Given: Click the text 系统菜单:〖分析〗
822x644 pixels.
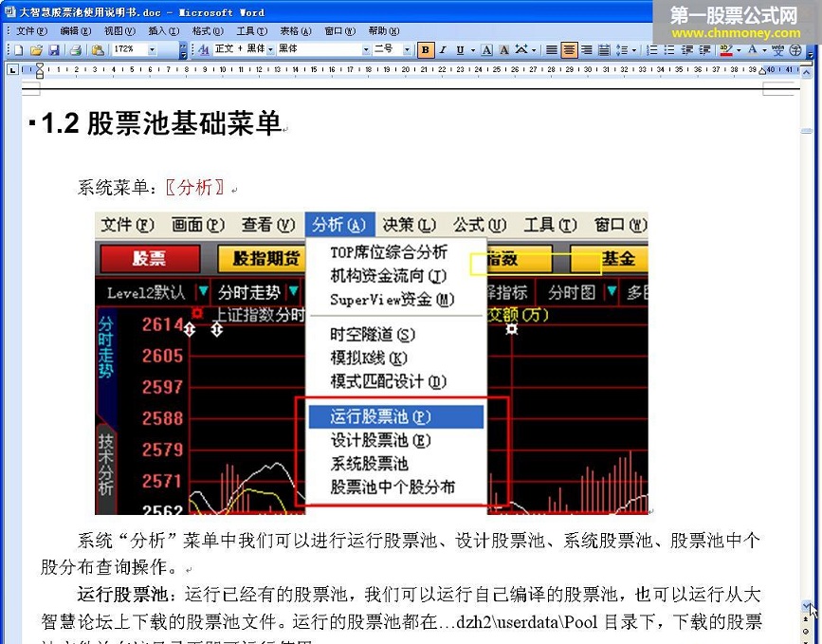Looking at the screenshot, I should (151, 187).
